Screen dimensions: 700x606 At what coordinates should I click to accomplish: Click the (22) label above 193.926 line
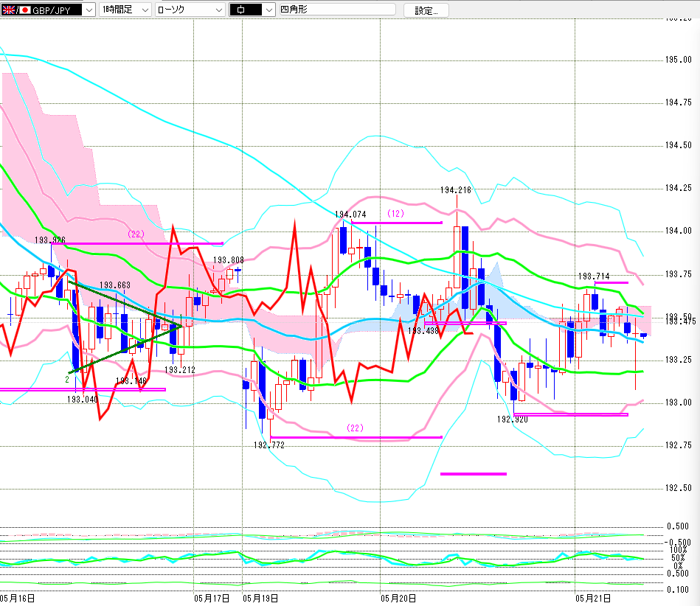point(136,234)
